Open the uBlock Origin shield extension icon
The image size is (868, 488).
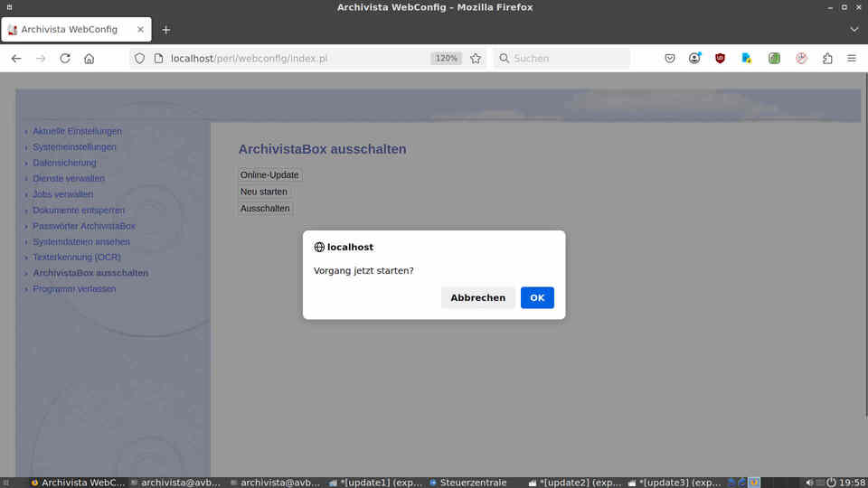(720, 58)
